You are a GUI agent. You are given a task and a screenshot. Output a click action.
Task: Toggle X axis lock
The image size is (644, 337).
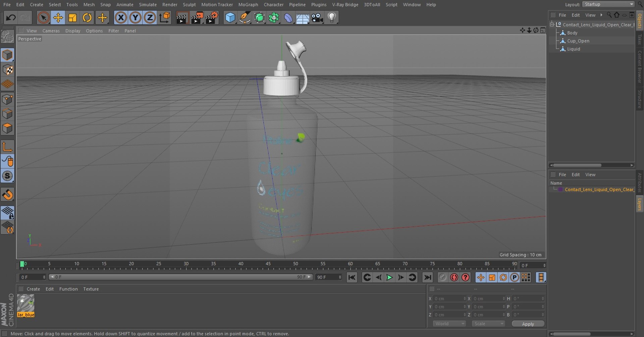[121, 17]
